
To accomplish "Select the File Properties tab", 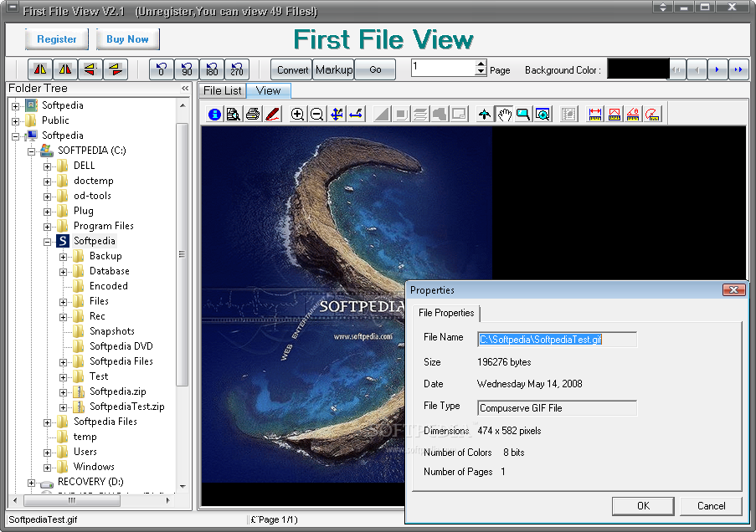I will tap(446, 313).
